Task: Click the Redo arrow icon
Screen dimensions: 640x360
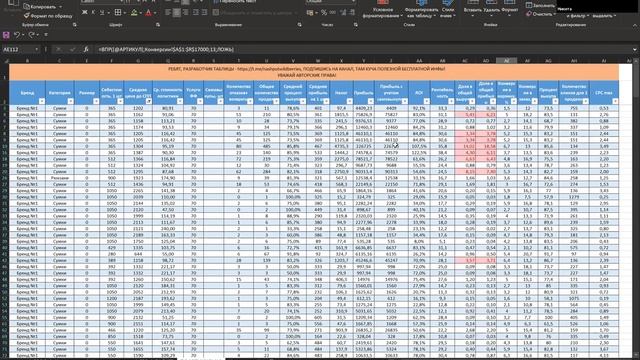Action: [31, 35]
